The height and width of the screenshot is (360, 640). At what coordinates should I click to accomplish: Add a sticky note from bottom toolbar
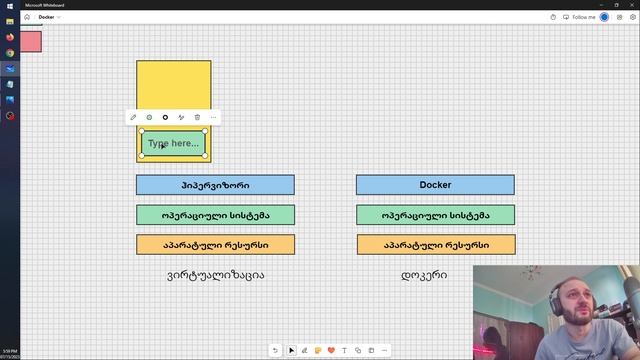[x=318, y=350]
